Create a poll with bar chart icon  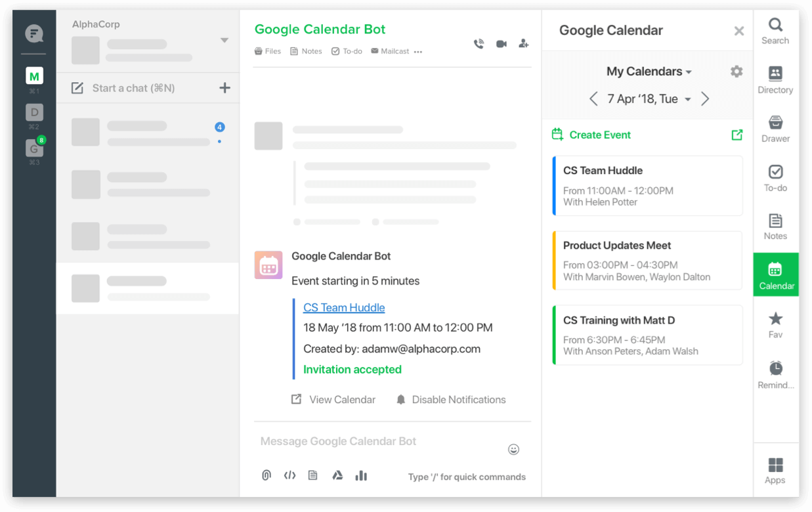361,476
